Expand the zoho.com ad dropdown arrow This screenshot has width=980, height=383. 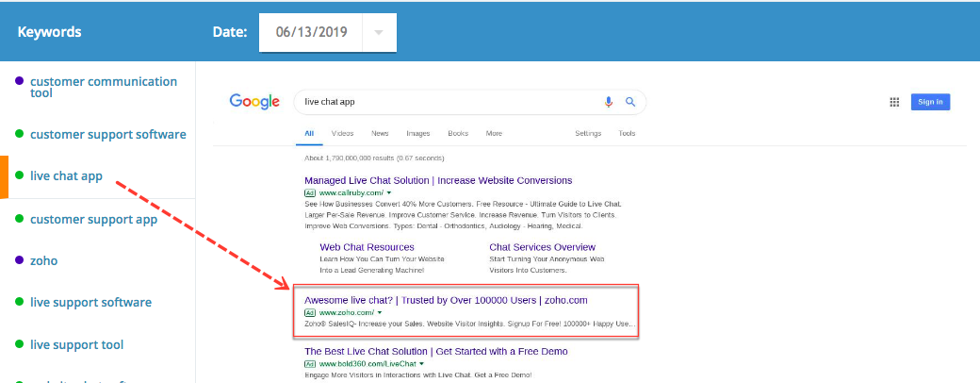pos(380,312)
